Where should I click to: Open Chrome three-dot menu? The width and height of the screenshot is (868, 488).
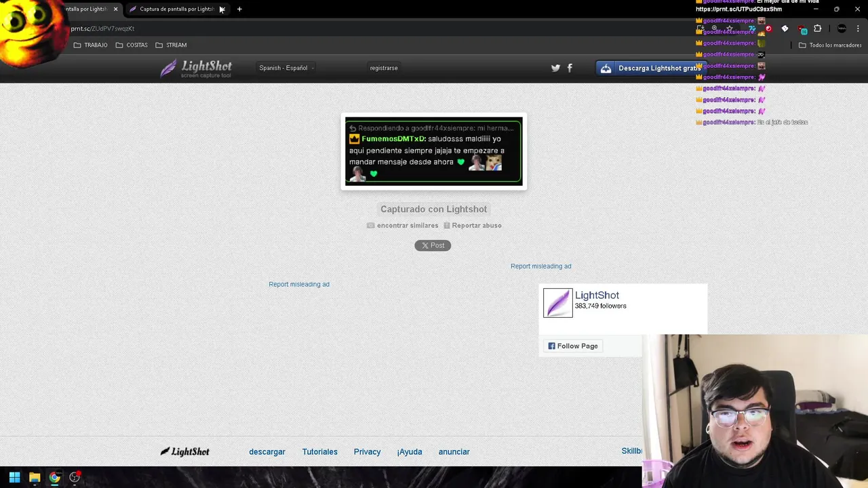[x=858, y=28]
